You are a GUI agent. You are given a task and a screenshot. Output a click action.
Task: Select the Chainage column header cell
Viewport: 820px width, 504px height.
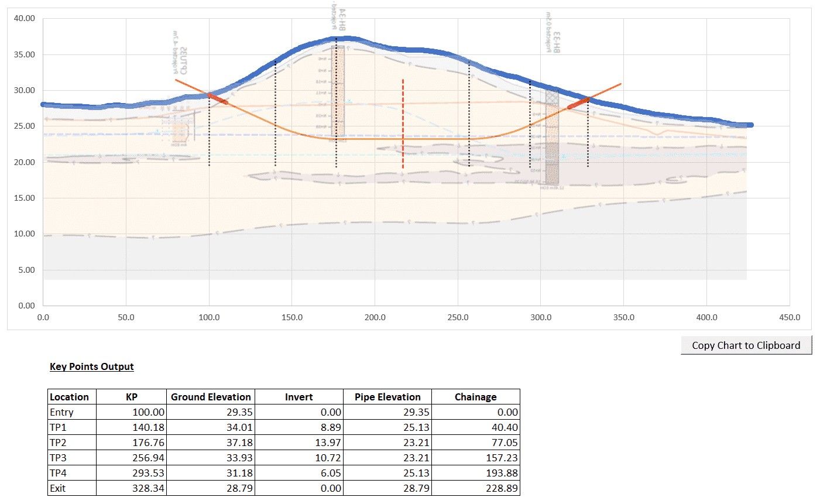[x=475, y=397]
